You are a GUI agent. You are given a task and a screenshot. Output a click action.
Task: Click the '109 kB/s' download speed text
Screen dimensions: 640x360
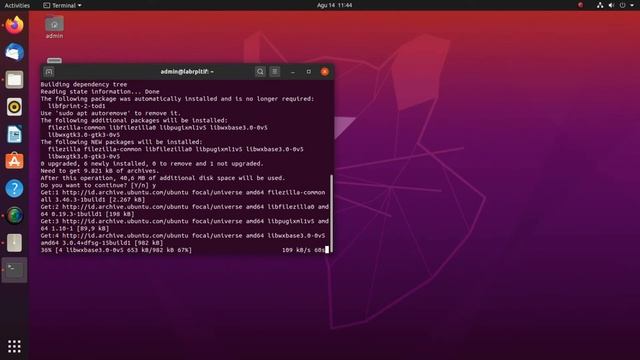(296, 250)
